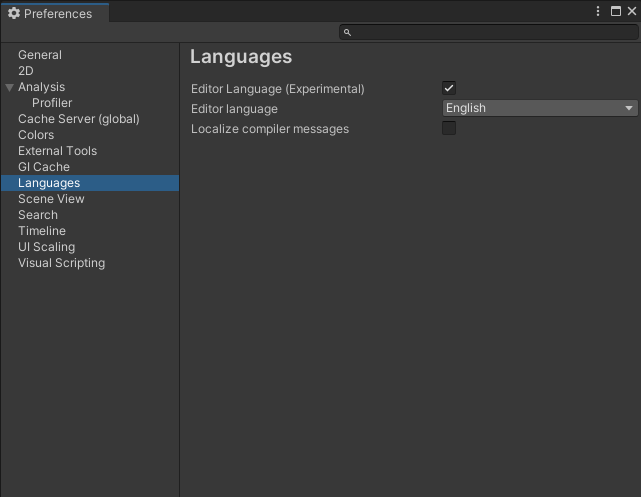Go to Cache Server (global) settings
Image resolution: width=641 pixels, height=497 pixels.
[x=79, y=119]
